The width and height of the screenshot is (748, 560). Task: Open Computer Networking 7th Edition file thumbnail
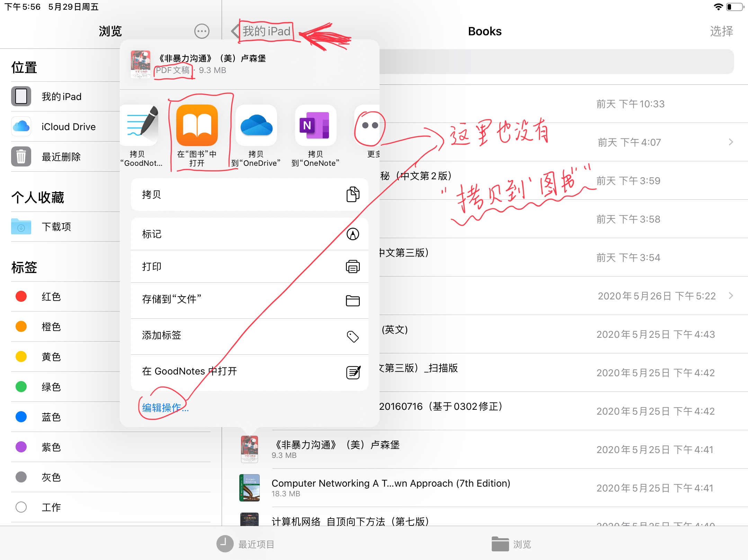pos(249,488)
